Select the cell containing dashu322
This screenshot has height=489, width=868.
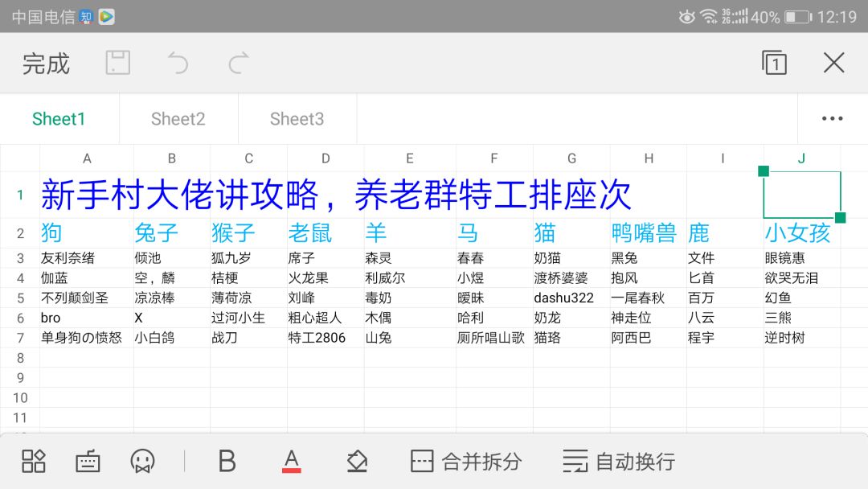(571, 298)
